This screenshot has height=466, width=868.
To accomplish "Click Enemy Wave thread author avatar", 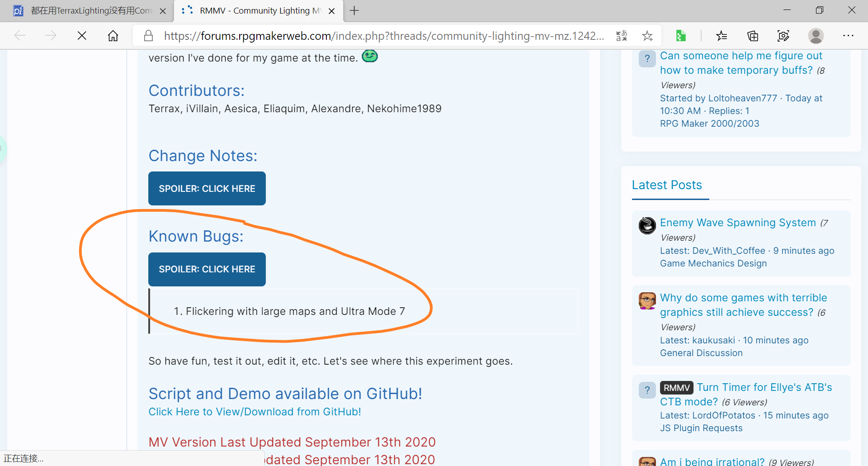I will (647, 225).
